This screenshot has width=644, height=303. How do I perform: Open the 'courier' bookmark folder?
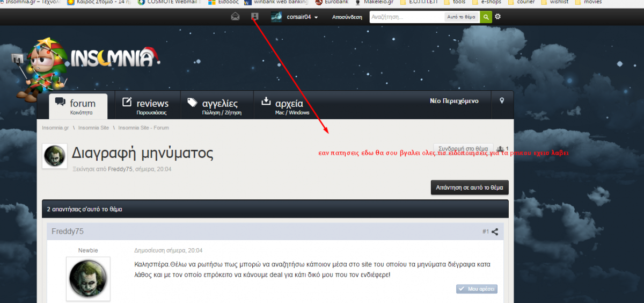coord(521,2)
